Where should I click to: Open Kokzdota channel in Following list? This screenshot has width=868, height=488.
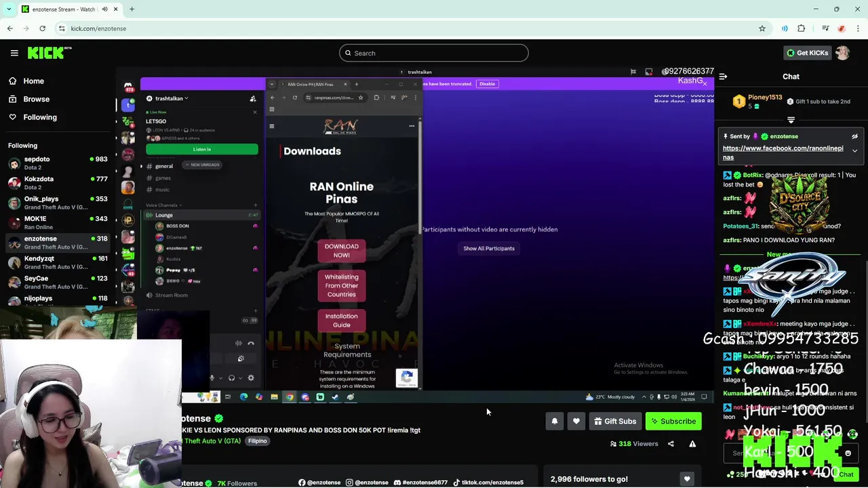[58, 183]
